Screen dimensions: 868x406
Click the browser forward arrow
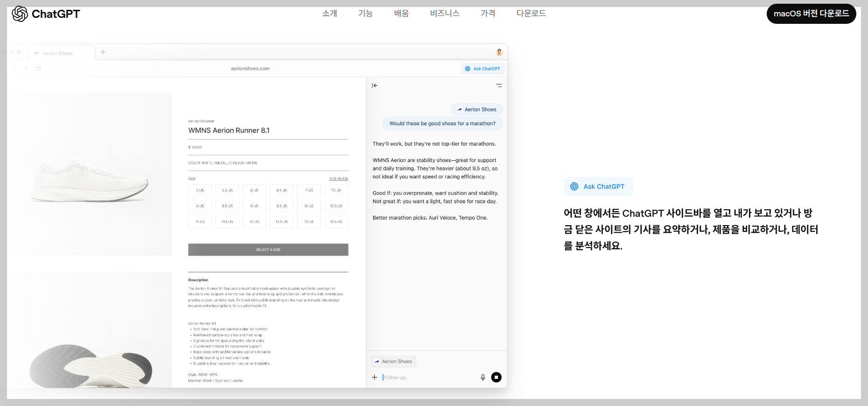[26, 69]
